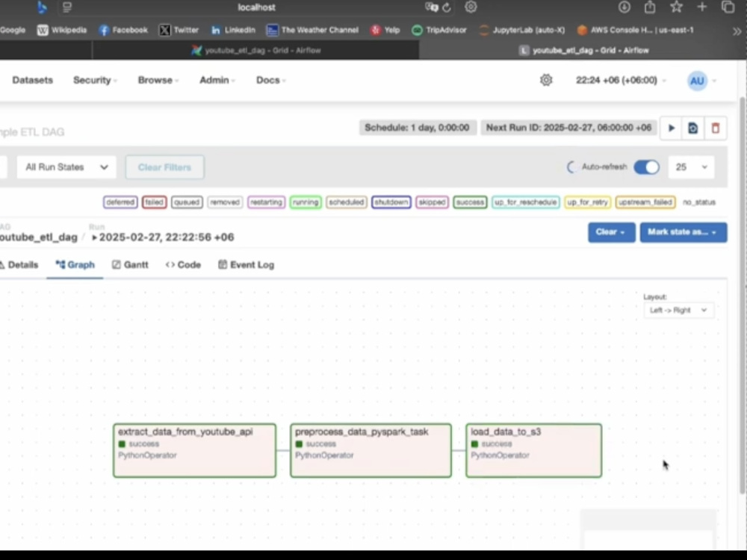Screen dimensions: 747x560
Task: Open the timezone 22:24 +06 dropdown
Action: pos(620,80)
